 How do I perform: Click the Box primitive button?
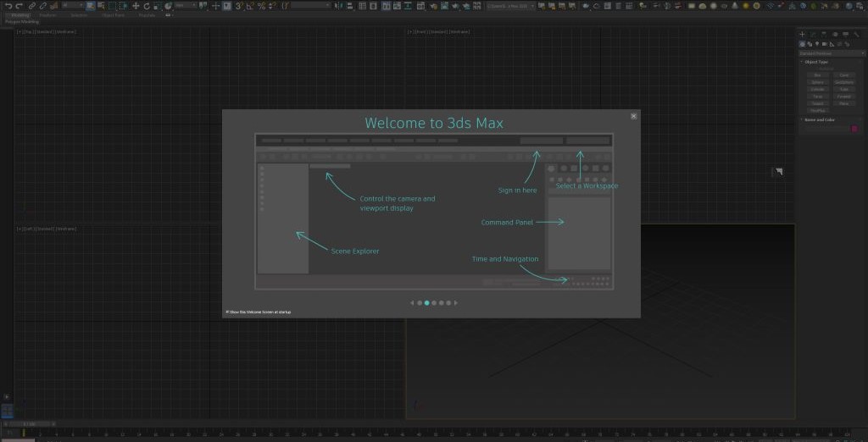coord(818,75)
